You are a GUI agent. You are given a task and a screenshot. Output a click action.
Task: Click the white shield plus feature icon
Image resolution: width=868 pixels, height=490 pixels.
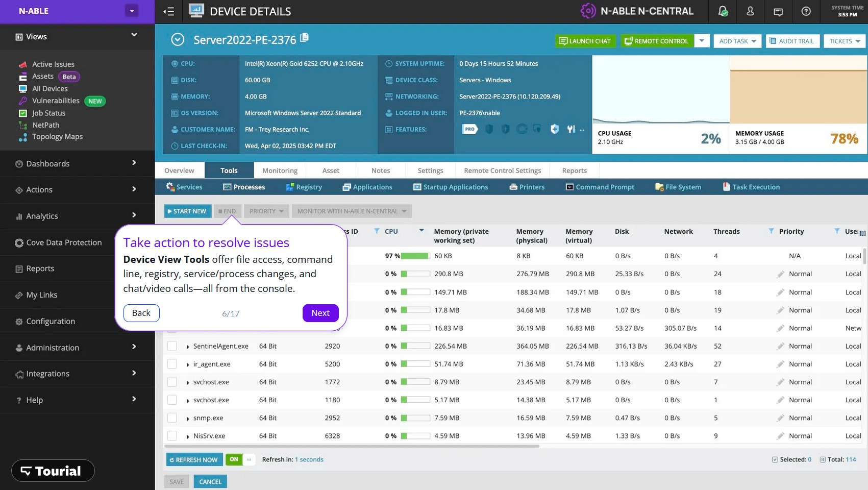555,129
